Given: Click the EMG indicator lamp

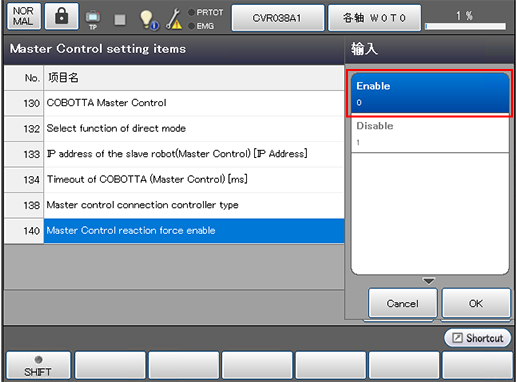Looking at the screenshot, I should point(191,26).
